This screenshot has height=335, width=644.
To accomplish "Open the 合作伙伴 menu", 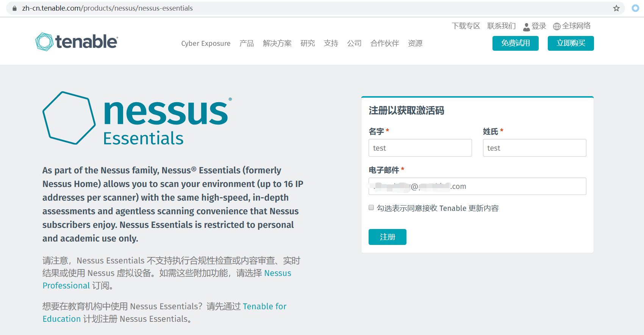I will (x=385, y=44).
